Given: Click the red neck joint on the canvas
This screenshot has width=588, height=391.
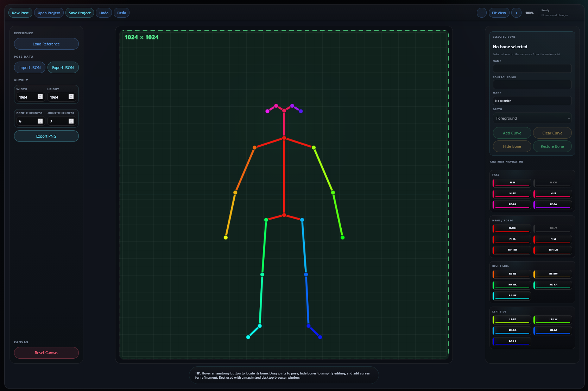Looking at the screenshot, I should tap(284, 138).
